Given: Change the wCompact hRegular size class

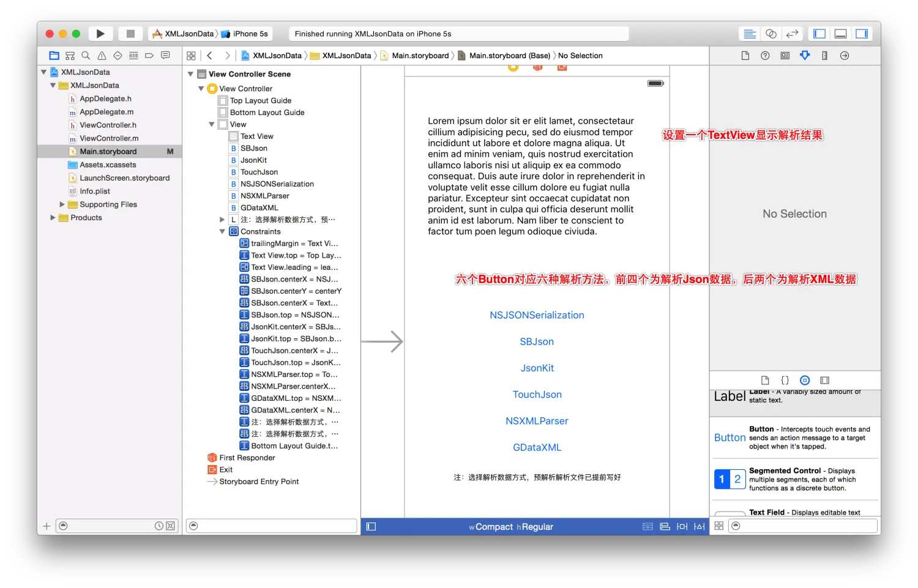Looking at the screenshot, I should pos(511,527).
